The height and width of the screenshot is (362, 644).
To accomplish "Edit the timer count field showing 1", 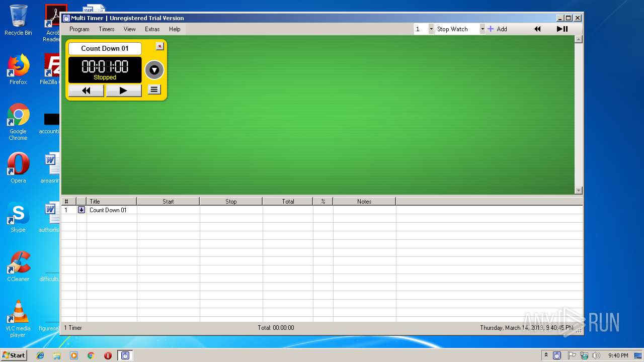I will click(421, 29).
